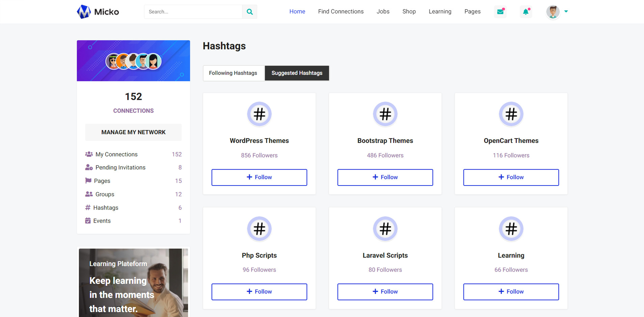Expand the profile dropdown arrow
This screenshot has height=317, width=644.
pos(566,12)
